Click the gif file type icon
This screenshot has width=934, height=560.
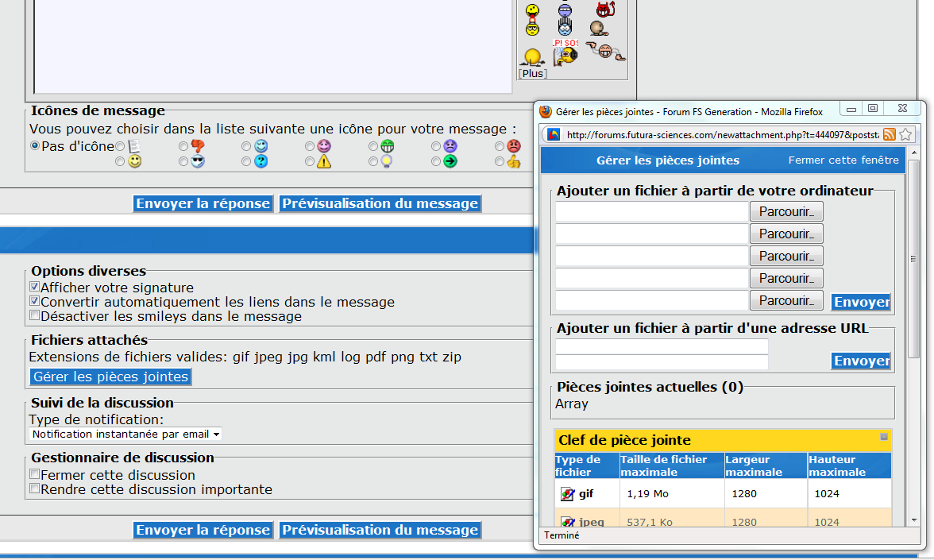[x=568, y=494]
